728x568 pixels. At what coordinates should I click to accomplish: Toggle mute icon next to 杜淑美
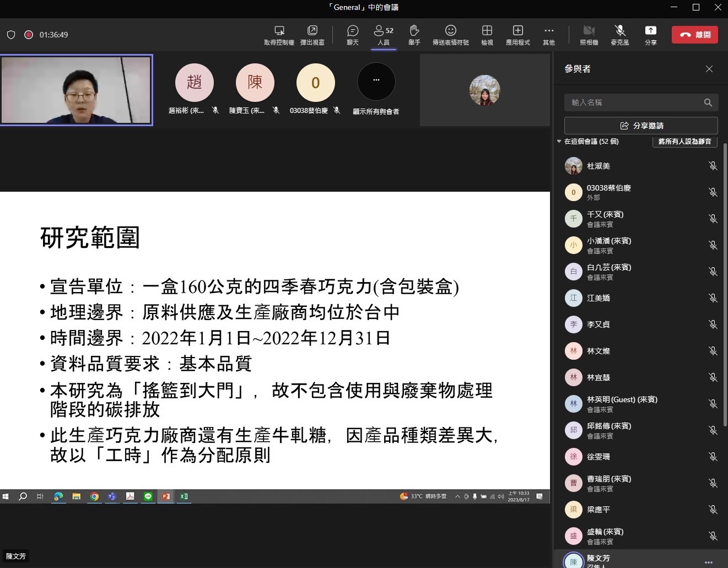coord(713,166)
